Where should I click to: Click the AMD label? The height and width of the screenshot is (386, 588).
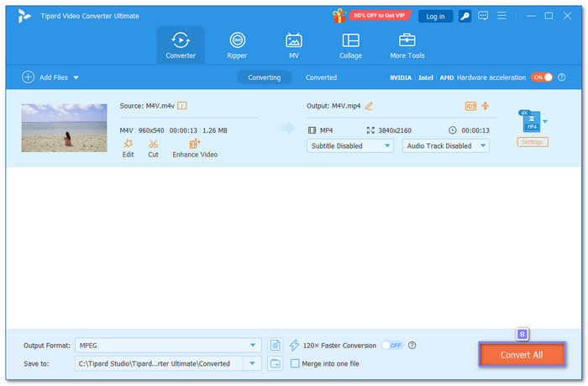point(447,77)
